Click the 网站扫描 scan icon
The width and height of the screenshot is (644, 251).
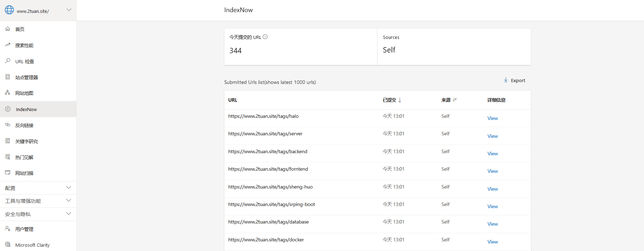pyautogui.click(x=7, y=172)
